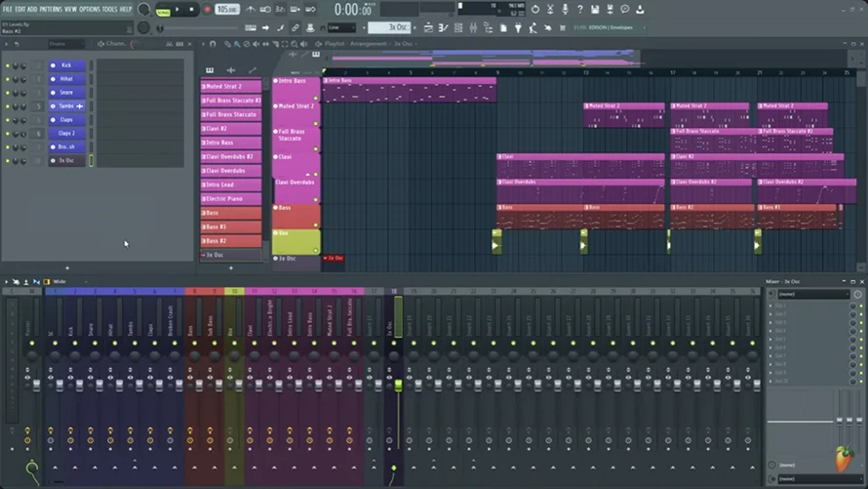The height and width of the screenshot is (489, 868).
Task: Select the Clavi Overdubs #2 pattern in picker
Action: coord(231,157)
